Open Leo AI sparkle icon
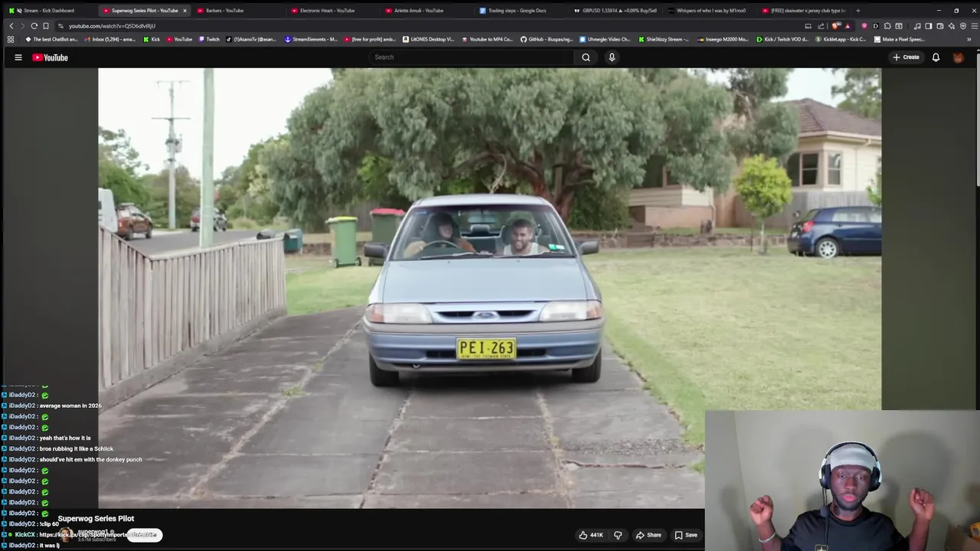980x551 pixels. [952, 26]
